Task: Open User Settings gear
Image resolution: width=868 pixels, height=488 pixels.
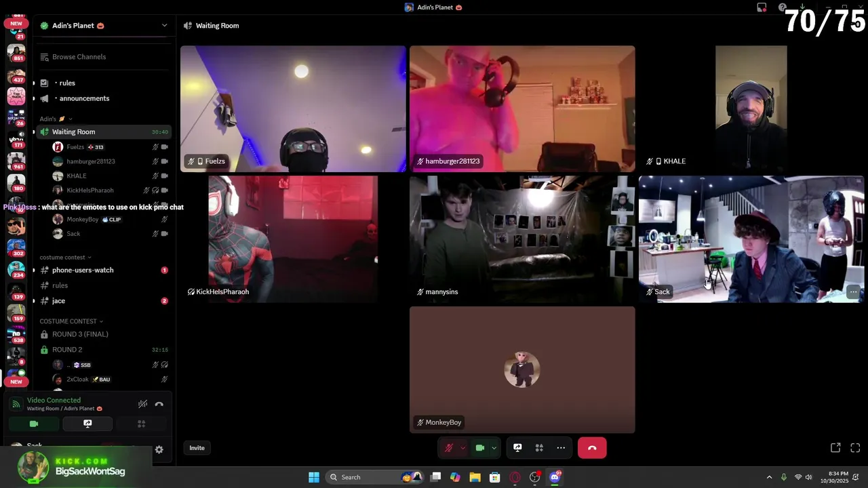Action: [159, 449]
